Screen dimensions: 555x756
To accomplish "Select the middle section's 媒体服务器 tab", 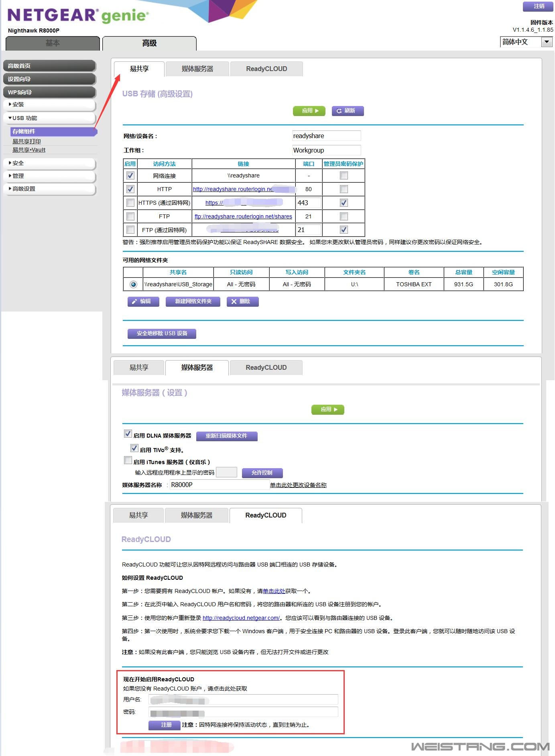I will [x=197, y=368].
